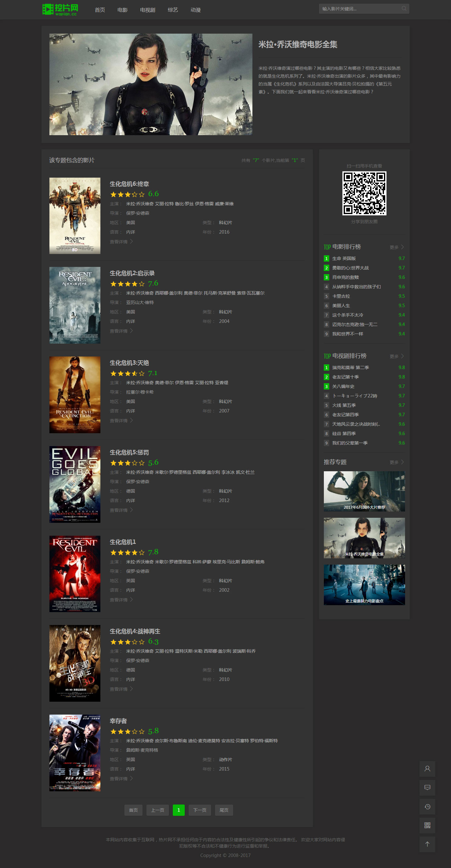Open the 电影 navigation item
Viewport: 451px width, 868px height.
122,10
